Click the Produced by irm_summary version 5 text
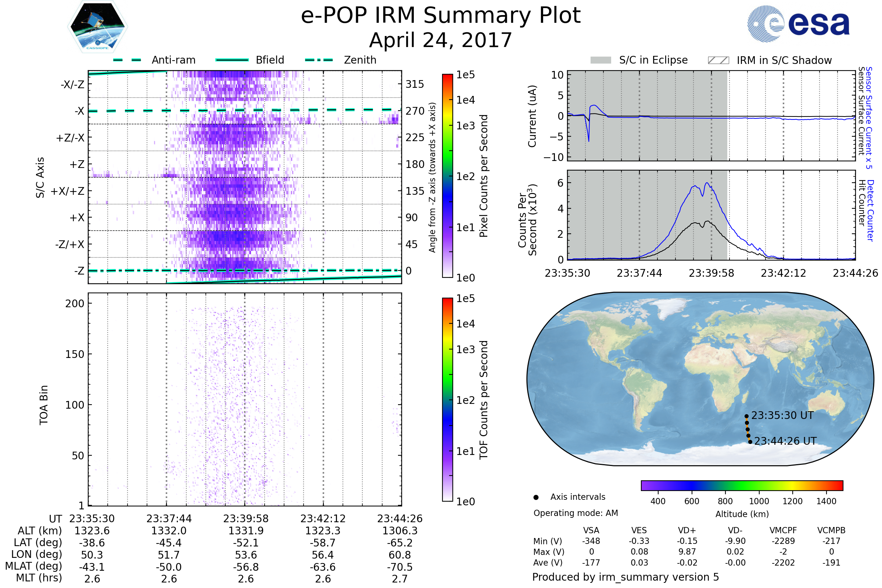 click(x=625, y=577)
